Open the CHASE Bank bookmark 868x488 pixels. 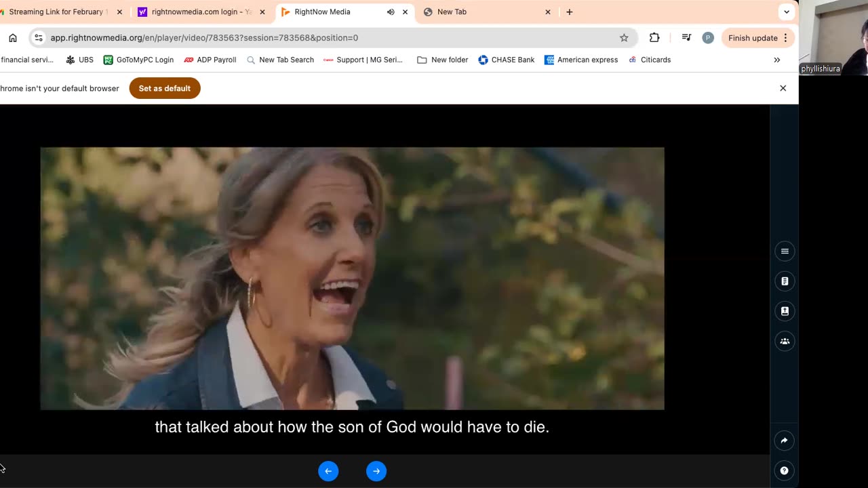coord(507,60)
